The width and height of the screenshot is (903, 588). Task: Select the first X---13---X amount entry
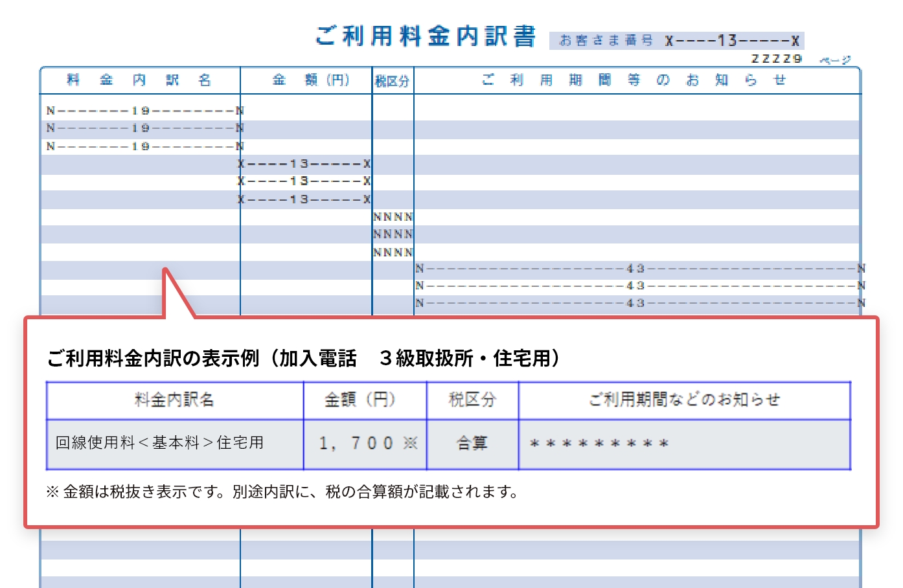pyautogui.click(x=304, y=164)
